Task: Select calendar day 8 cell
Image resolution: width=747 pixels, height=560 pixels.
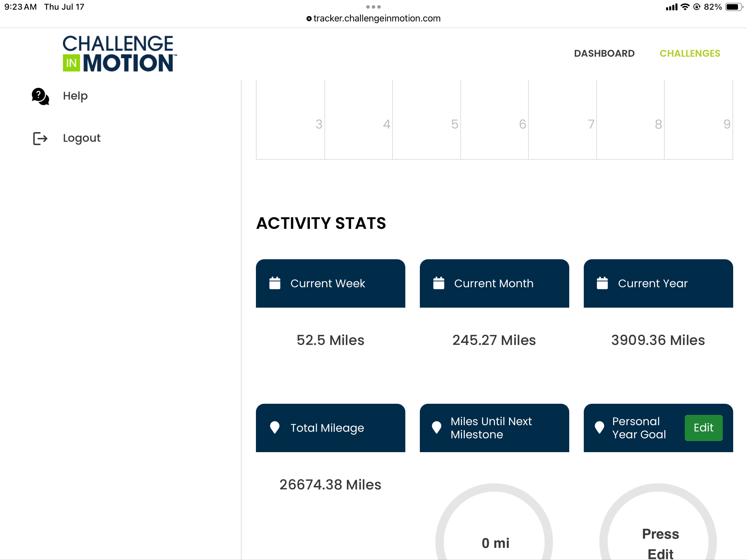Action: coord(630,120)
